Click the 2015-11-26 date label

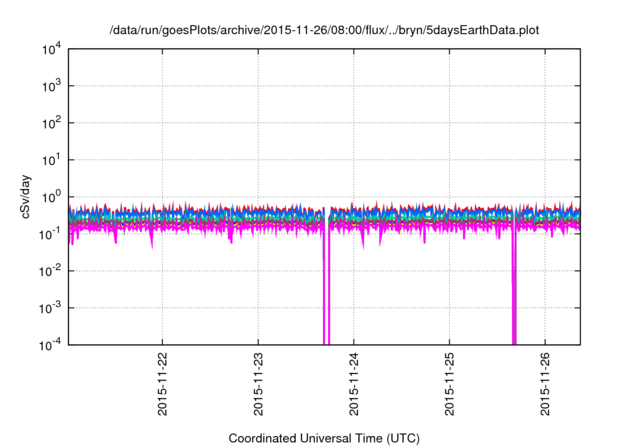coord(545,384)
